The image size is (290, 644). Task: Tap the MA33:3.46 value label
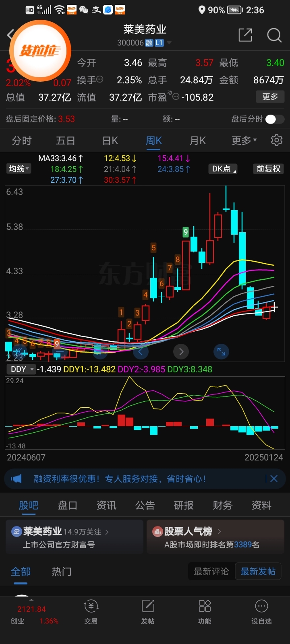60,158
